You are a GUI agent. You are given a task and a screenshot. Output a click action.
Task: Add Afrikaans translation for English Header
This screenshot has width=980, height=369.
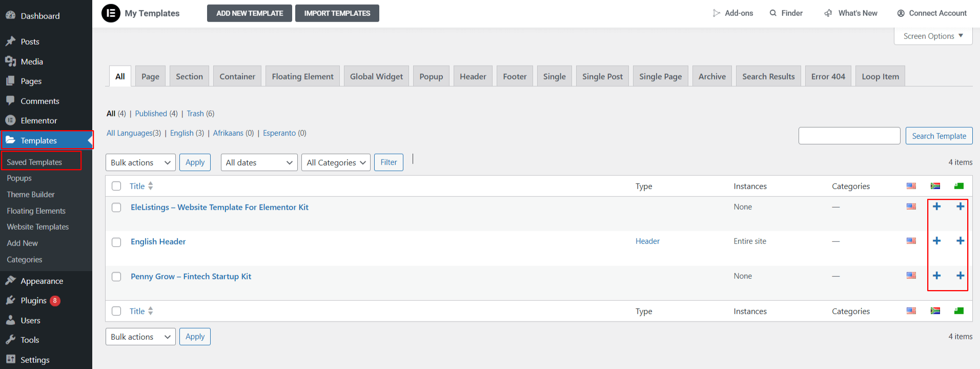(936, 241)
